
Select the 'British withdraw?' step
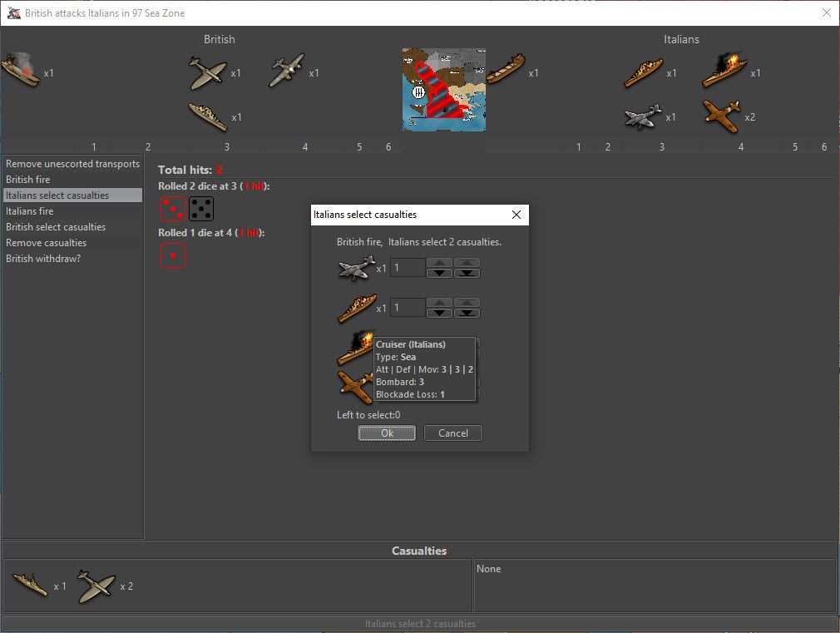point(43,259)
